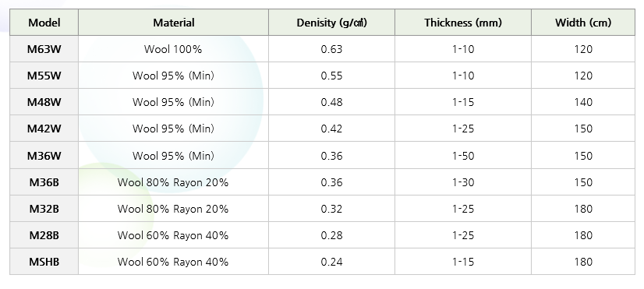644x289 pixels.
Task: Click the Model column header
Action: click(44, 23)
